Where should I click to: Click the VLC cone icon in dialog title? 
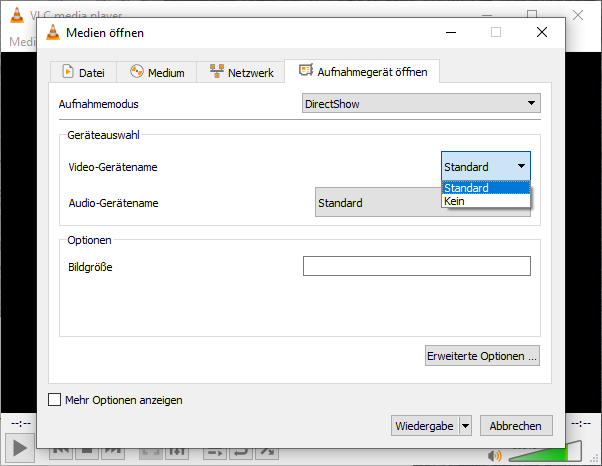pyautogui.click(x=51, y=33)
